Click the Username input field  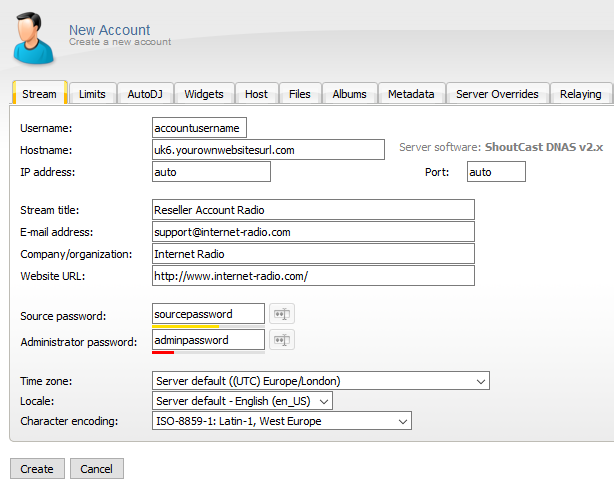click(198, 128)
